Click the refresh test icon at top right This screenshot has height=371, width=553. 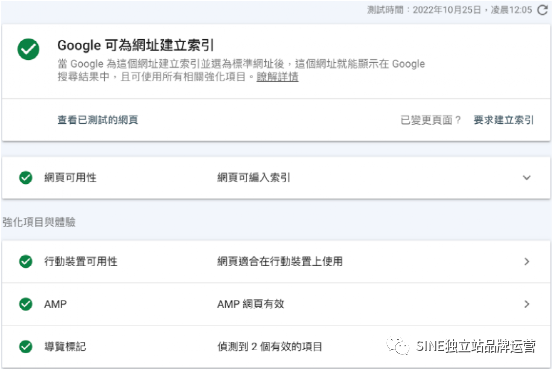pyautogui.click(x=542, y=10)
